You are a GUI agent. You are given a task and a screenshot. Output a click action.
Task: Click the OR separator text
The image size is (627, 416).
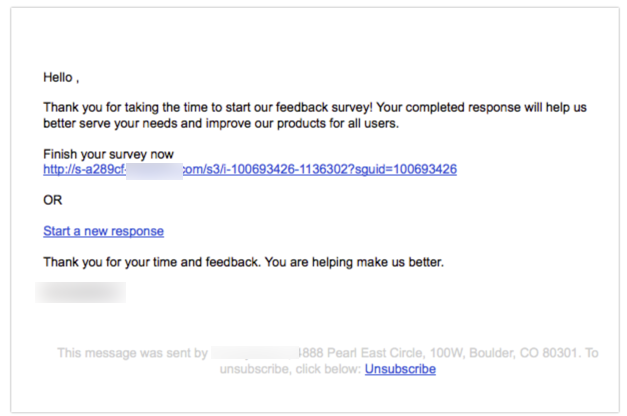click(x=52, y=200)
